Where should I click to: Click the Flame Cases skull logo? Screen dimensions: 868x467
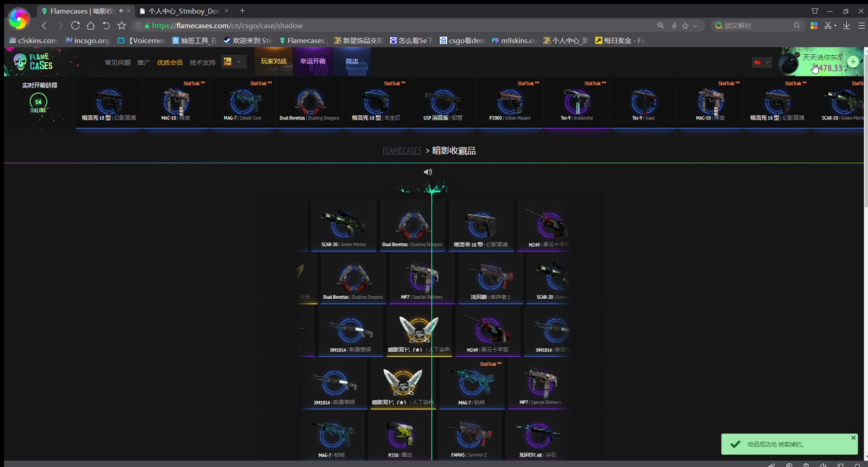[x=33, y=62]
